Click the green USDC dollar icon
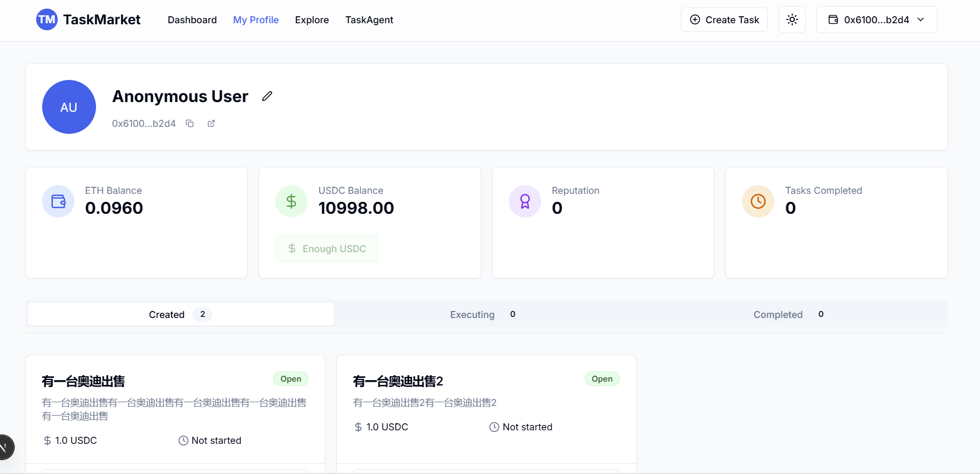The height and width of the screenshot is (474, 980). pyautogui.click(x=291, y=201)
